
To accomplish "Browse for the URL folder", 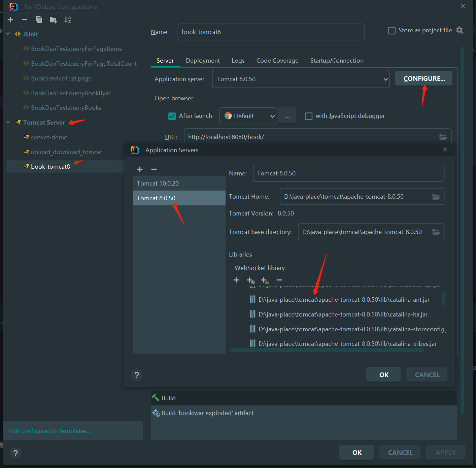I will point(443,137).
